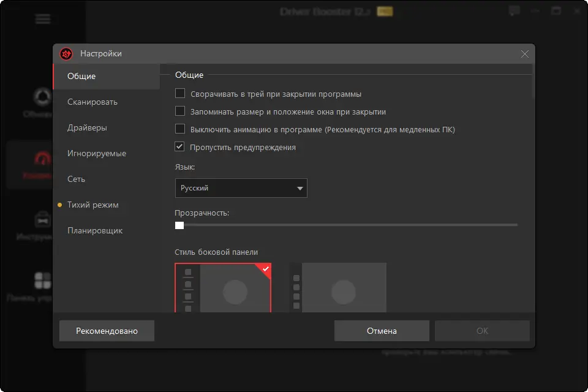
Task: Toggle Сворачивать в трей при закрытии программы checkbox
Action: point(180,93)
